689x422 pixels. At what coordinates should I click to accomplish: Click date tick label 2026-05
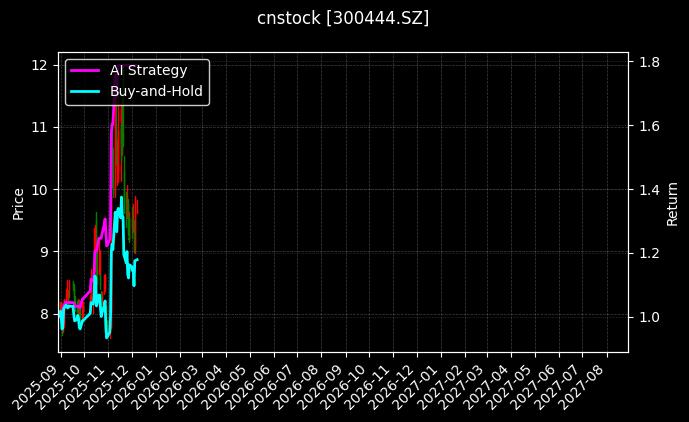click(225, 387)
